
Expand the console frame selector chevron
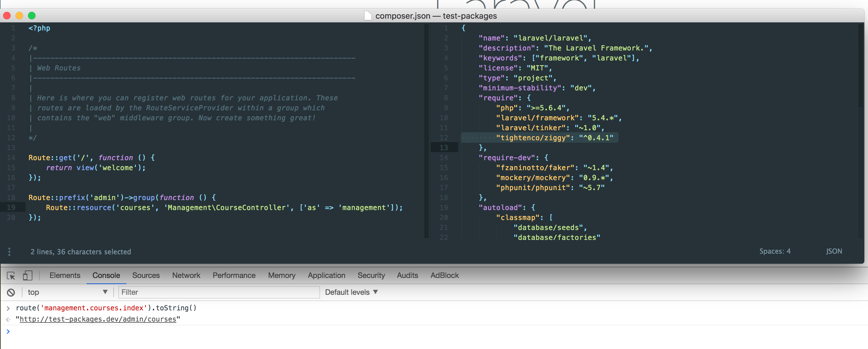click(105, 292)
